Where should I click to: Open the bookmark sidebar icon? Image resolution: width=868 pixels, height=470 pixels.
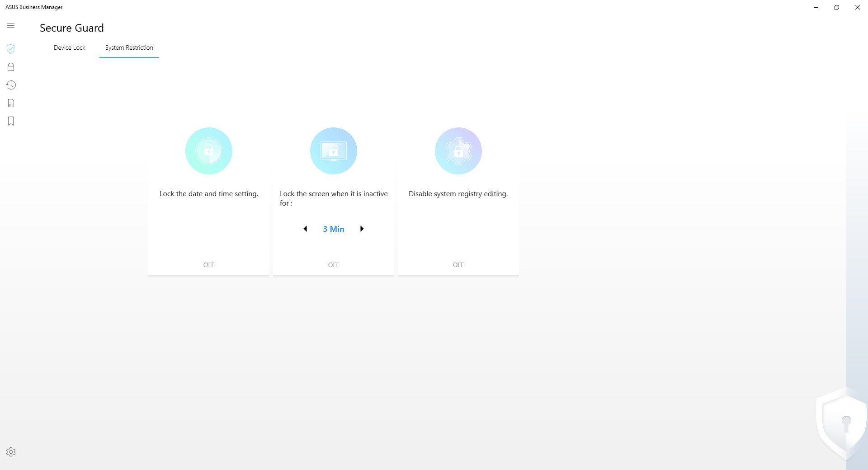pos(11,121)
